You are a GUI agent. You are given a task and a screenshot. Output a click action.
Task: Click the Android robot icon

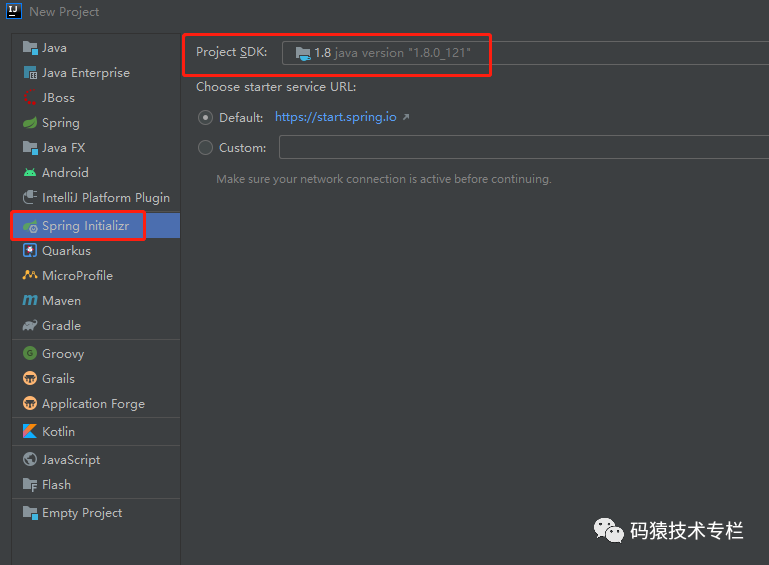click(x=30, y=173)
